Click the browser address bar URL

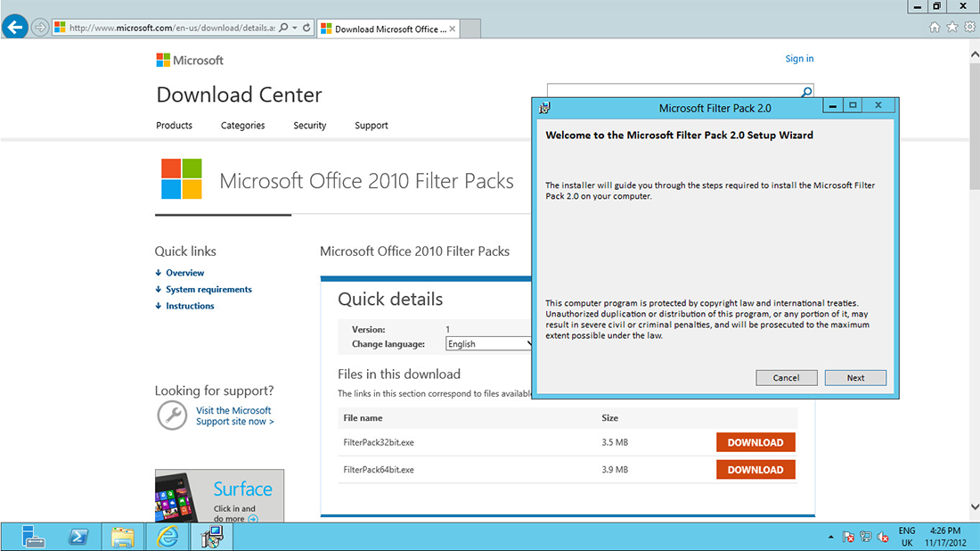[x=172, y=28]
